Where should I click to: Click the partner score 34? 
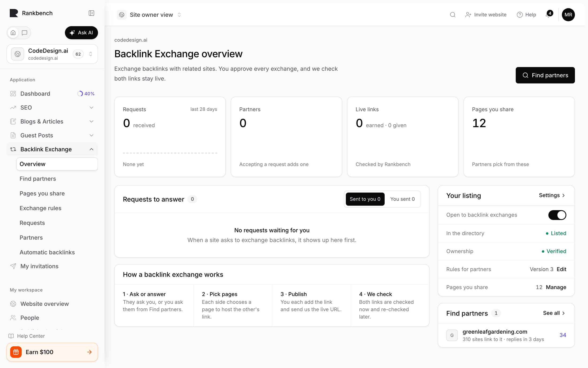(x=563, y=335)
